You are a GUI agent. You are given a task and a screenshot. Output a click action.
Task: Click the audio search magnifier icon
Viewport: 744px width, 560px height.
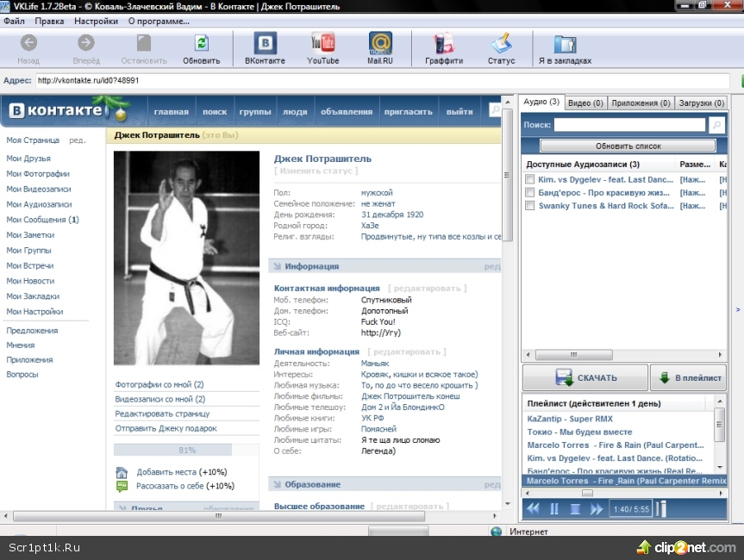pyautogui.click(x=716, y=126)
